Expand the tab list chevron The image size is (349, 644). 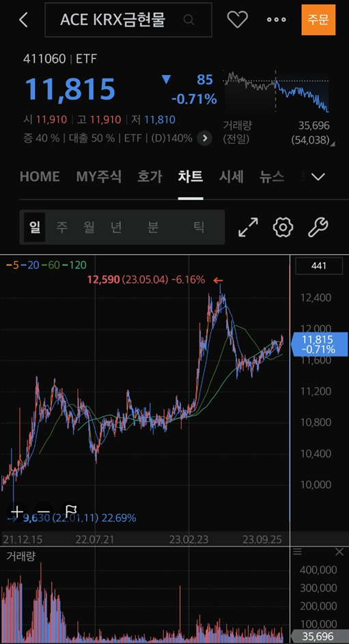(x=318, y=177)
